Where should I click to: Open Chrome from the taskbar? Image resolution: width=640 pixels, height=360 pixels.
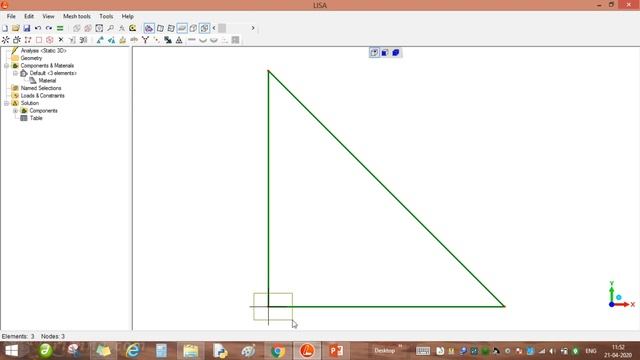tap(278, 351)
